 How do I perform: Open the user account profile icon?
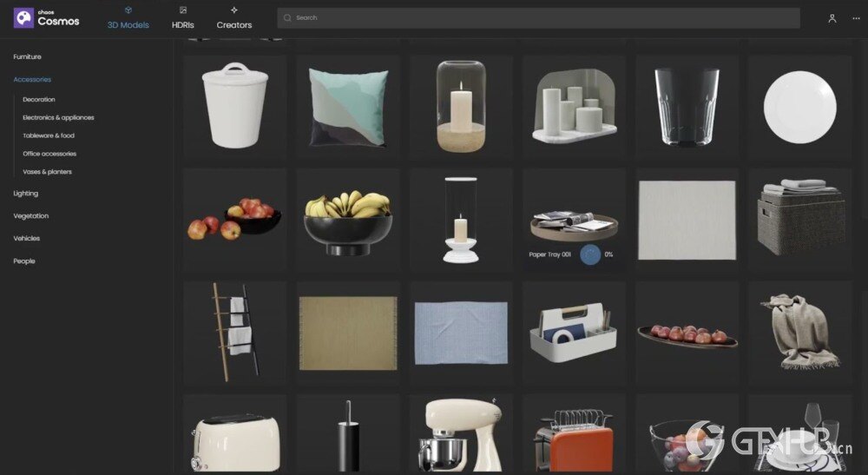[x=832, y=18]
